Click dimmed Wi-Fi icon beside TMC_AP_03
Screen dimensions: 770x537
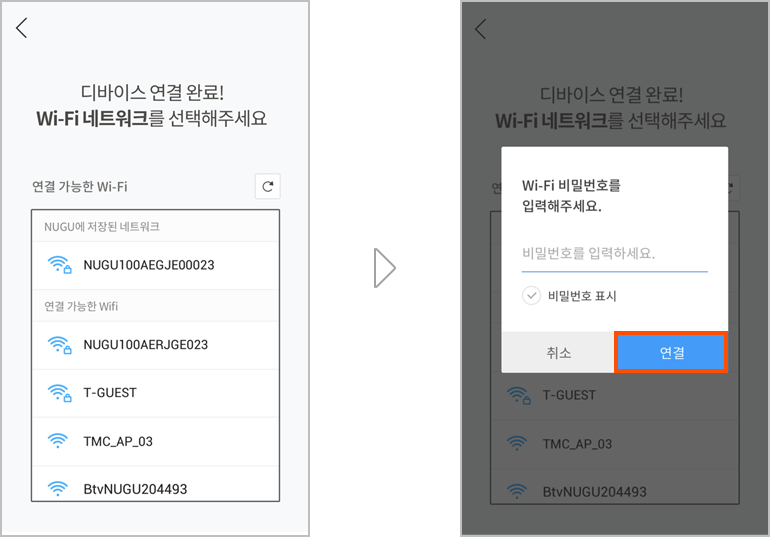tap(517, 443)
